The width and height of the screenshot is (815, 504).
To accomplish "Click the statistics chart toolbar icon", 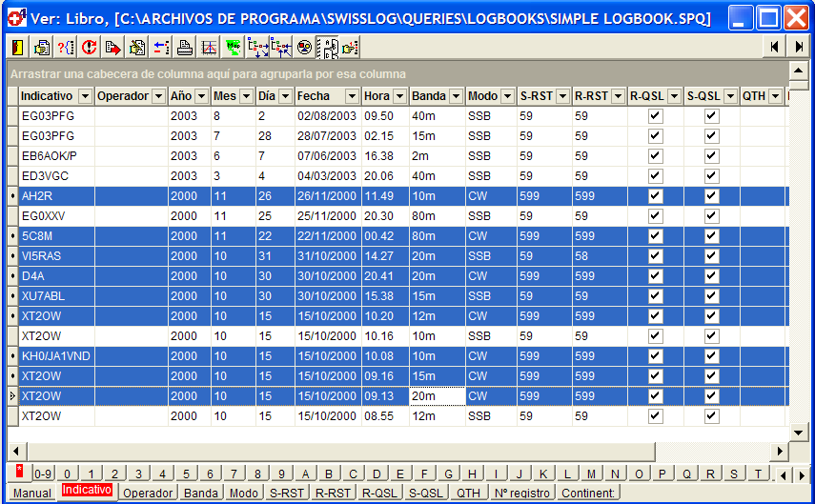I will (x=209, y=47).
